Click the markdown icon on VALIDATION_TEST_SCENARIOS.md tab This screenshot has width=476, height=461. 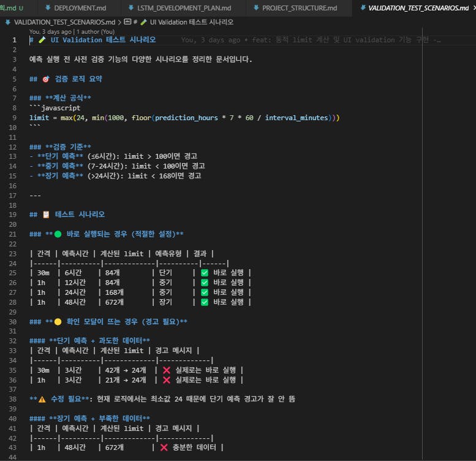click(363, 8)
